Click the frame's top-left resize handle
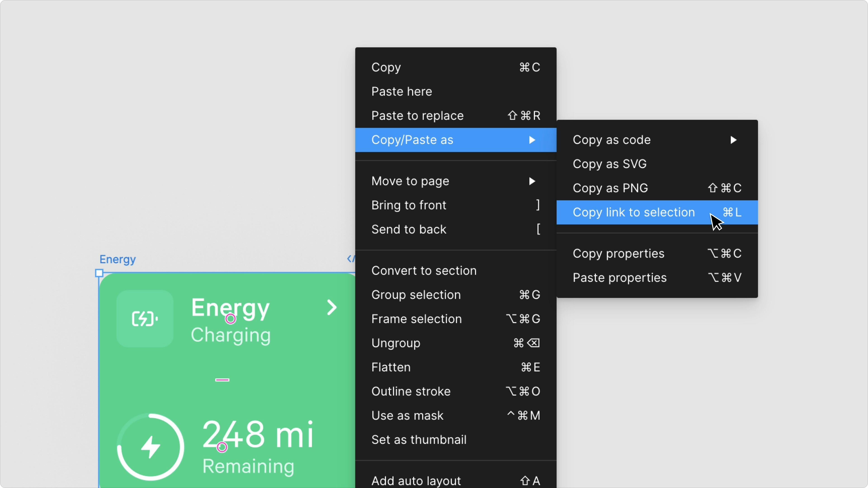The height and width of the screenshot is (488, 868). click(99, 273)
